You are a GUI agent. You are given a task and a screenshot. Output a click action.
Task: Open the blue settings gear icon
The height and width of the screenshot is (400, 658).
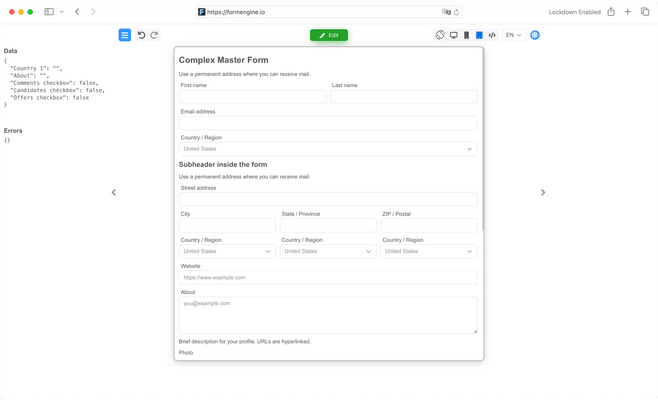click(x=535, y=35)
